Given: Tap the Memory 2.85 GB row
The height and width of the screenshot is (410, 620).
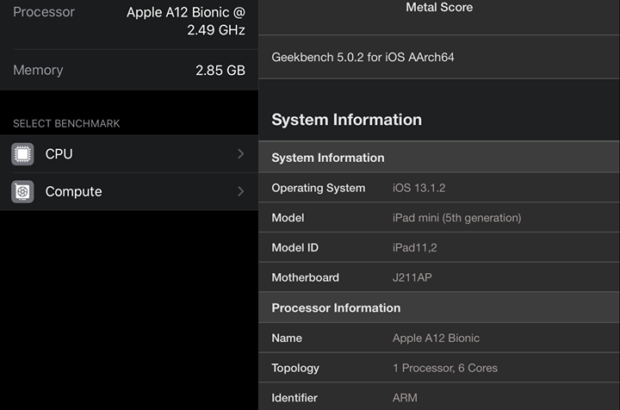Looking at the screenshot, I should pos(129,71).
